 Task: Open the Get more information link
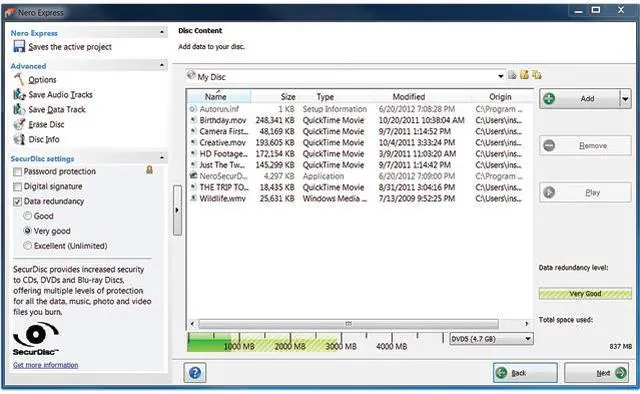(x=46, y=365)
